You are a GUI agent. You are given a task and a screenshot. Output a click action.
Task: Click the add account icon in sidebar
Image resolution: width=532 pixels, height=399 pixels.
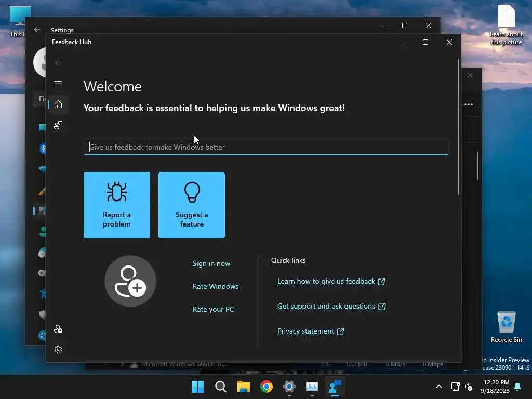click(58, 329)
